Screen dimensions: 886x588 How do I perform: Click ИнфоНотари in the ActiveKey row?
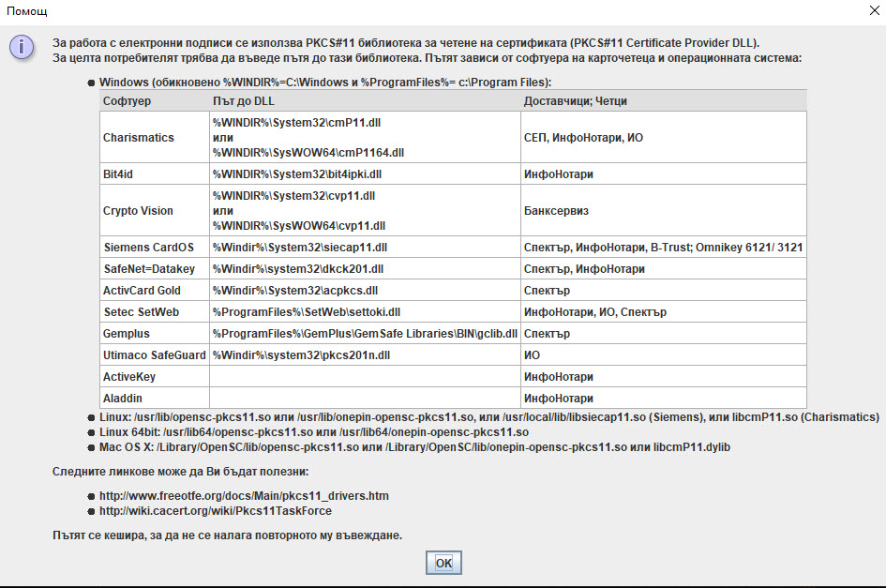[x=664, y=376]
